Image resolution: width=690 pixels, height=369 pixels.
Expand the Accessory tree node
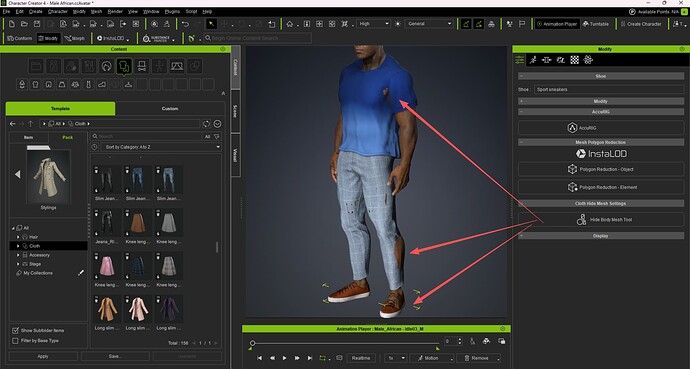18,255
